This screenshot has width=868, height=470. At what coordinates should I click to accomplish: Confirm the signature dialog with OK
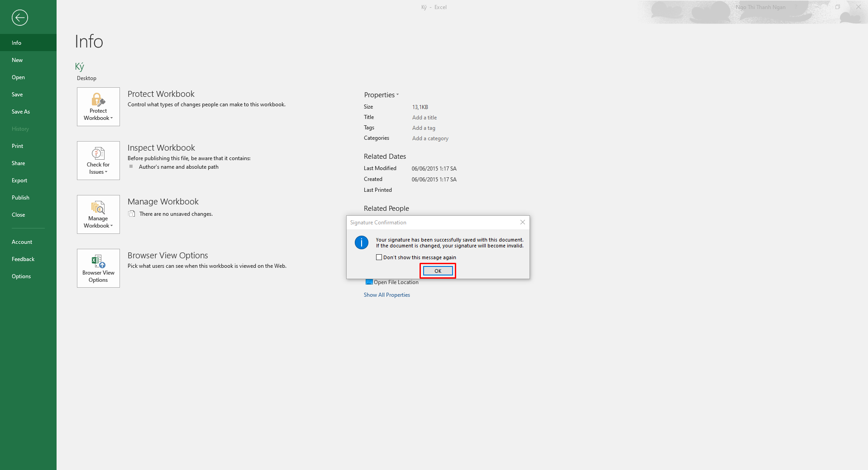pos(438,271)
